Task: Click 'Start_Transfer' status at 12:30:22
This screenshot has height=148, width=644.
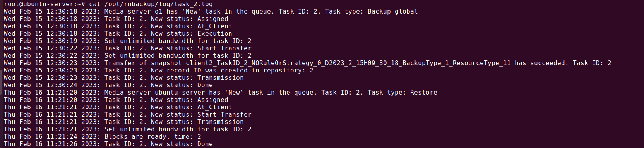Action: [x=224, y=48]
